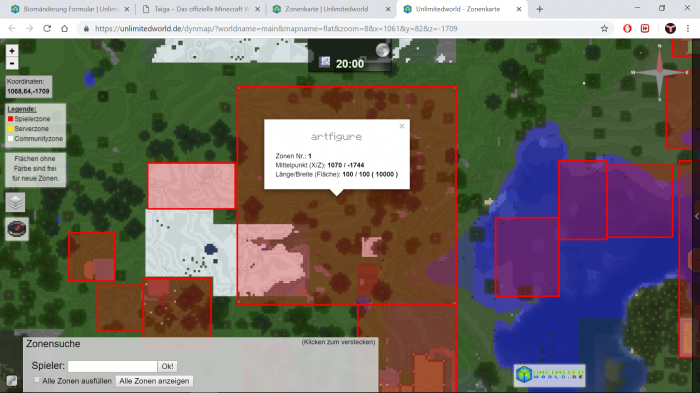Click the link icon at bottom left
Screen dimensions: 700x393
(x=12, y=380)
